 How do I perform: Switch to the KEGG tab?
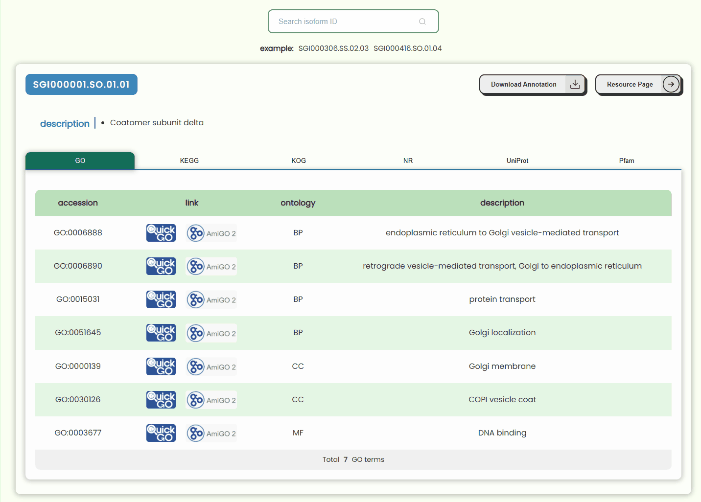pos(189,160)
